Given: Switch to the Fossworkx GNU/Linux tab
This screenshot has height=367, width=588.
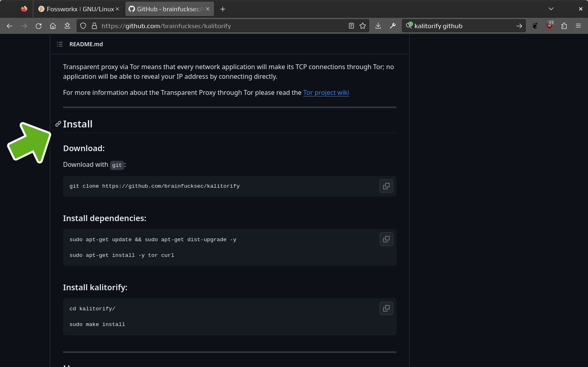Looking at the screenshot, I should 76,9.
